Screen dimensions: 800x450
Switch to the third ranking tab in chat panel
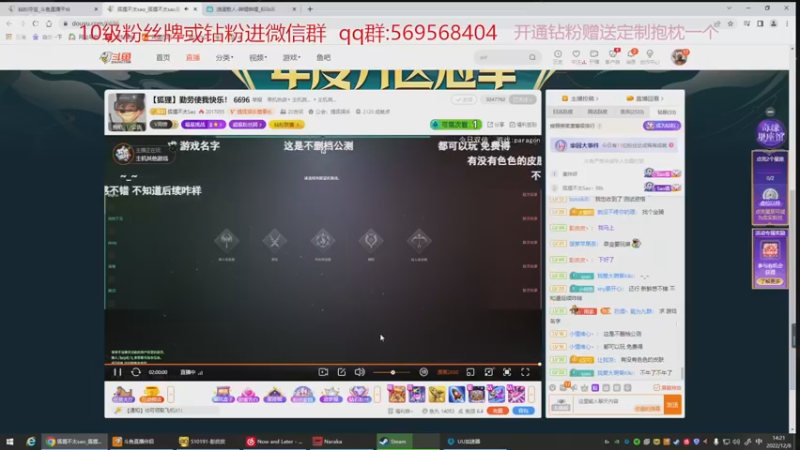point(632,112)
